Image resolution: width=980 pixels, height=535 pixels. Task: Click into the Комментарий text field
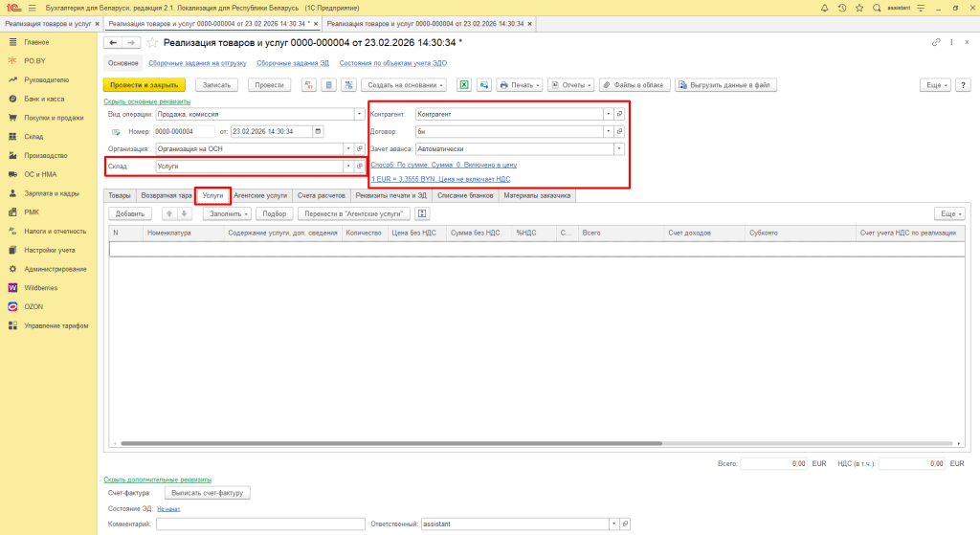[x=260, y=524]
